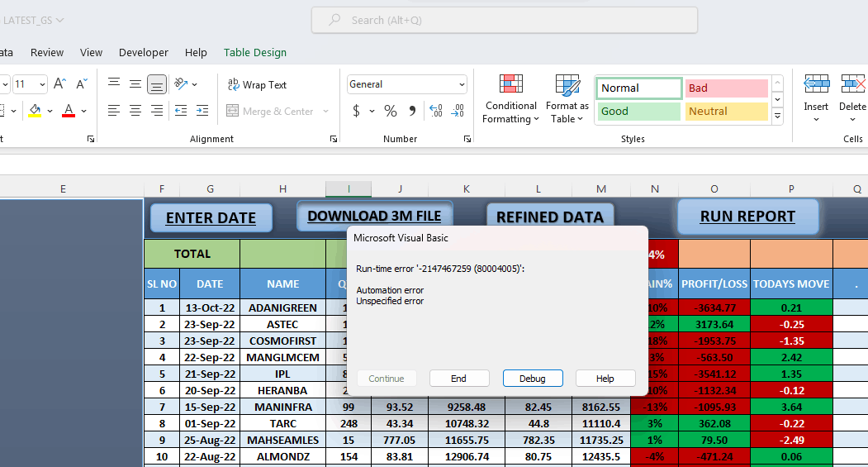This screenshot has height=467, width=868.
Task: Center text horizontally
Action: click(x=135, y=111)
